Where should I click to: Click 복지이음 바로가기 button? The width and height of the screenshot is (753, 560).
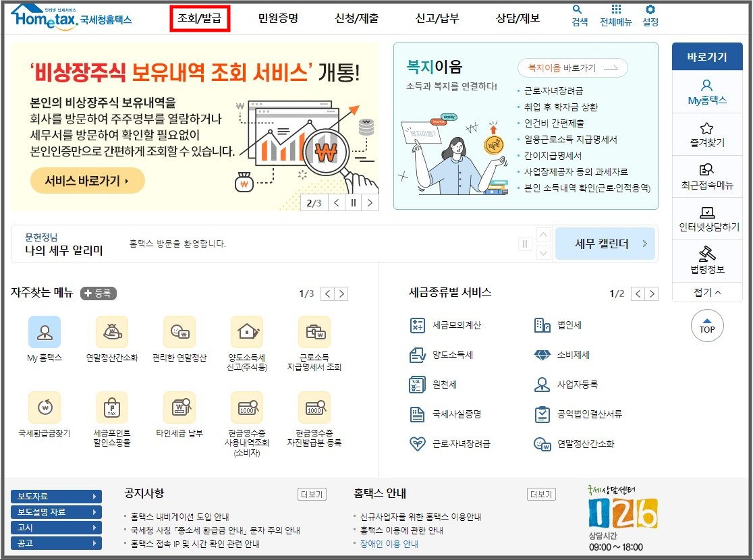(572, 68)
